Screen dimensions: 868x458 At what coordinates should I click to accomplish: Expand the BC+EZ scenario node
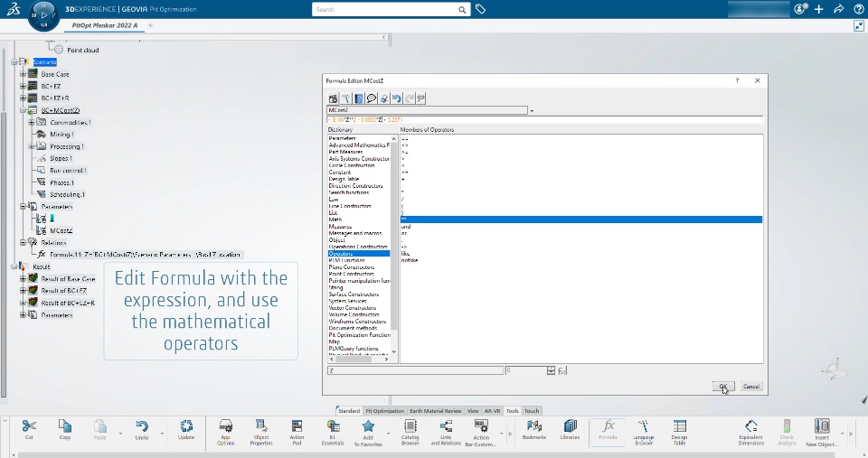[x=24, y=86]
